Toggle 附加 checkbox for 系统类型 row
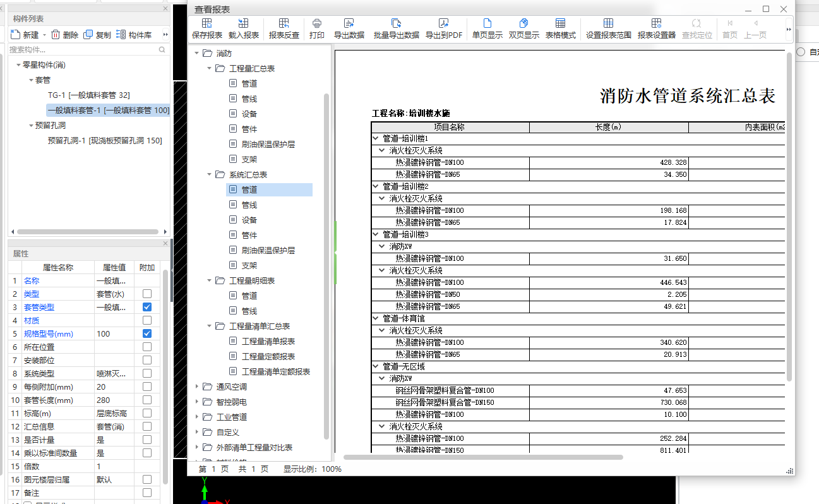819x504 pixels. coord(147,373)
